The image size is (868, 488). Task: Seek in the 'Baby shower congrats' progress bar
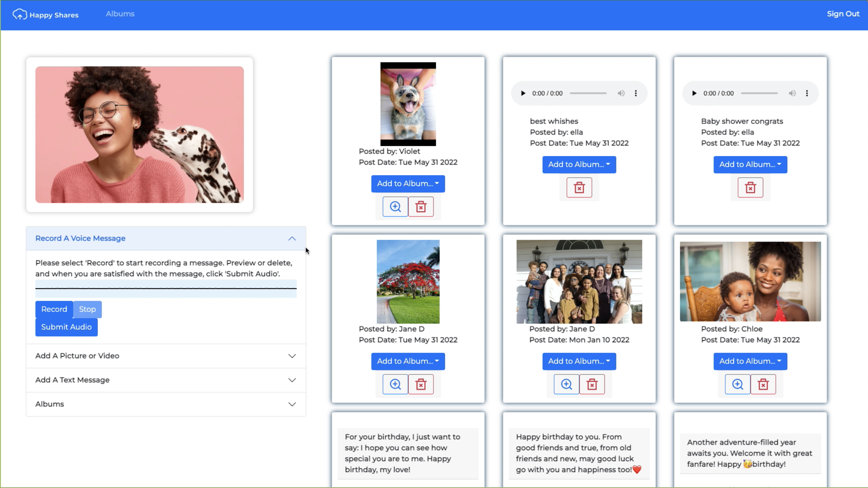pos(759,93)
